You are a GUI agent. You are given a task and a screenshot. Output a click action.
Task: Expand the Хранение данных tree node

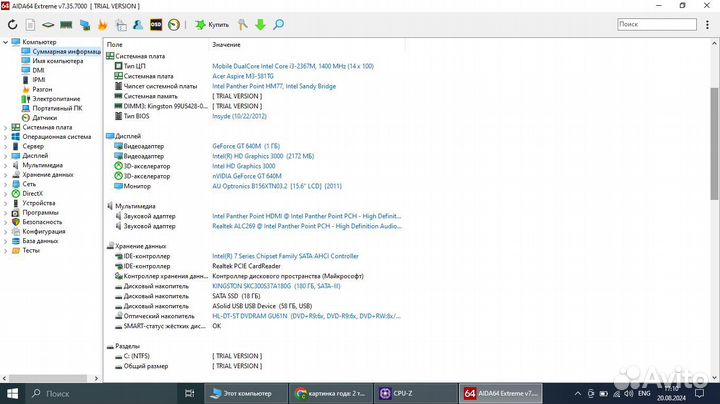6,175
